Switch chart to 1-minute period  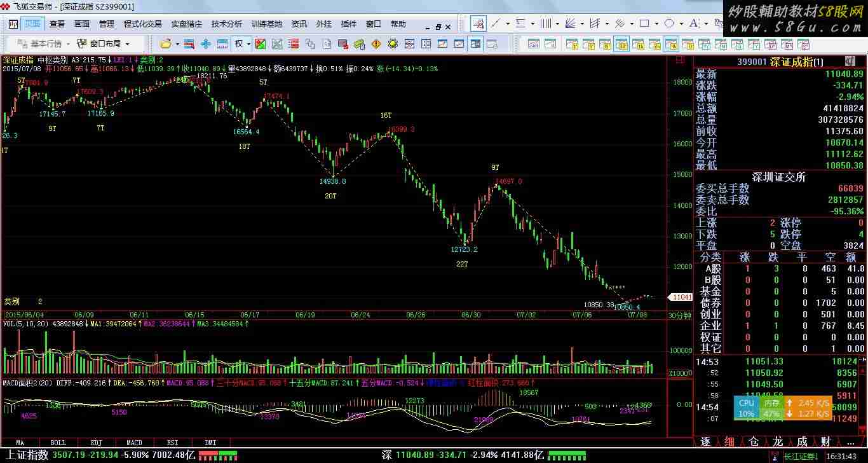572,44
